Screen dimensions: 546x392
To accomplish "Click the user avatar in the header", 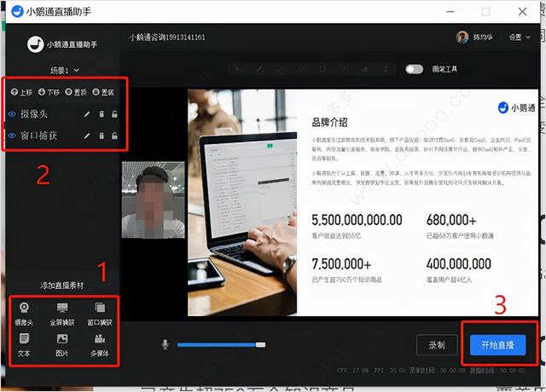I will pos(462,37).
